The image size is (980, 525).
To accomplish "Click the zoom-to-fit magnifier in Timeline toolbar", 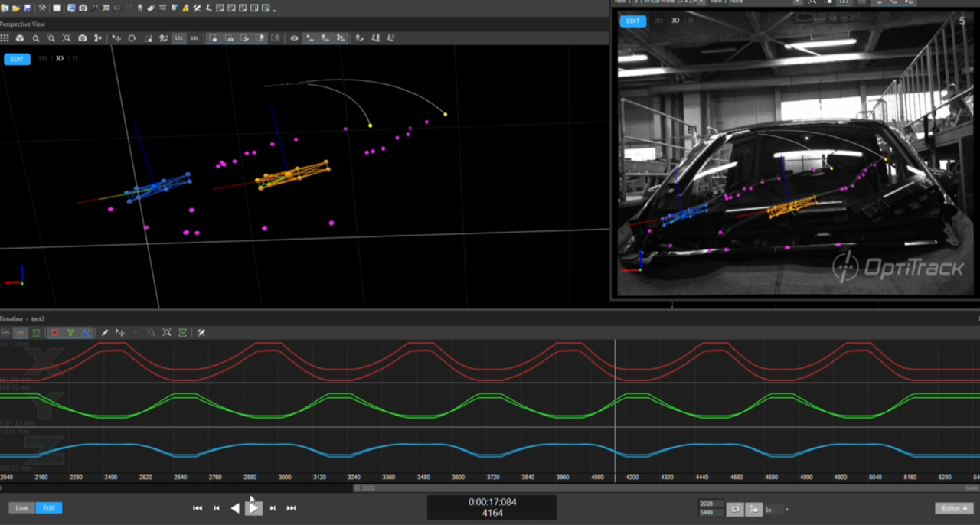I will pos(167,333).
